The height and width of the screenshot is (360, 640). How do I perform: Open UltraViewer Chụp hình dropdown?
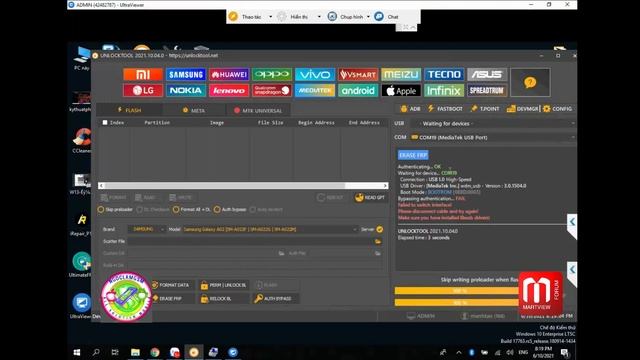(x=368, y=17)
